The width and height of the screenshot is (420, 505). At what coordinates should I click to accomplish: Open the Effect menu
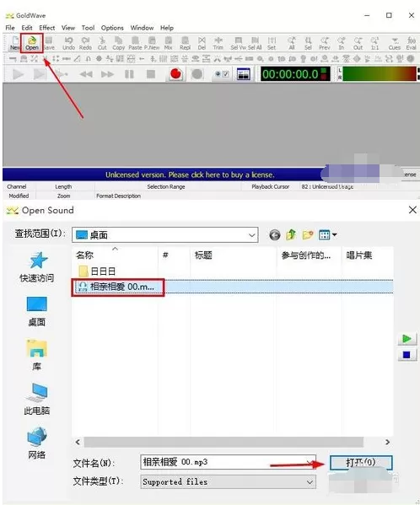pos(47,28)
